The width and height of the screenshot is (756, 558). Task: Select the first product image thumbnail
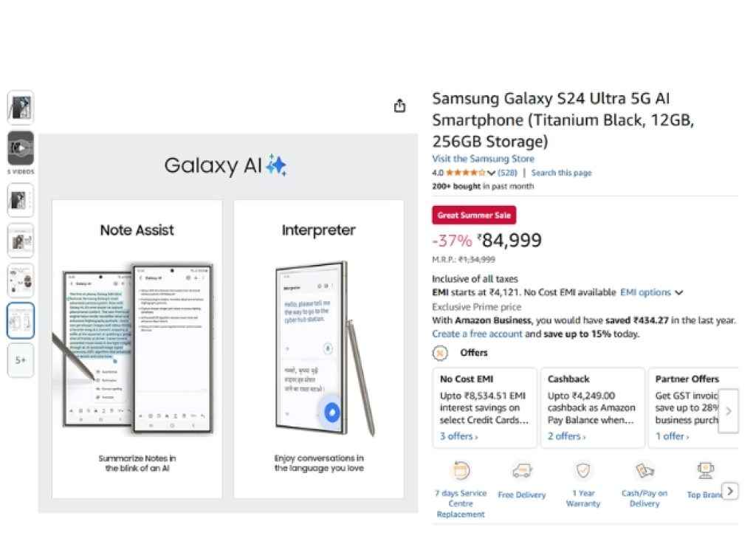20,106
